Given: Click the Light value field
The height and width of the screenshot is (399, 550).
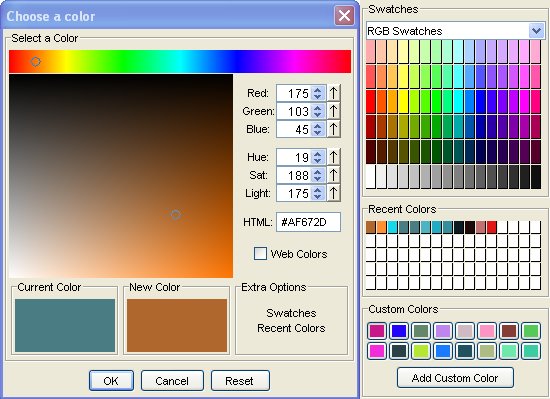Looking at the screenshot, I should click(x=294, y=193).
